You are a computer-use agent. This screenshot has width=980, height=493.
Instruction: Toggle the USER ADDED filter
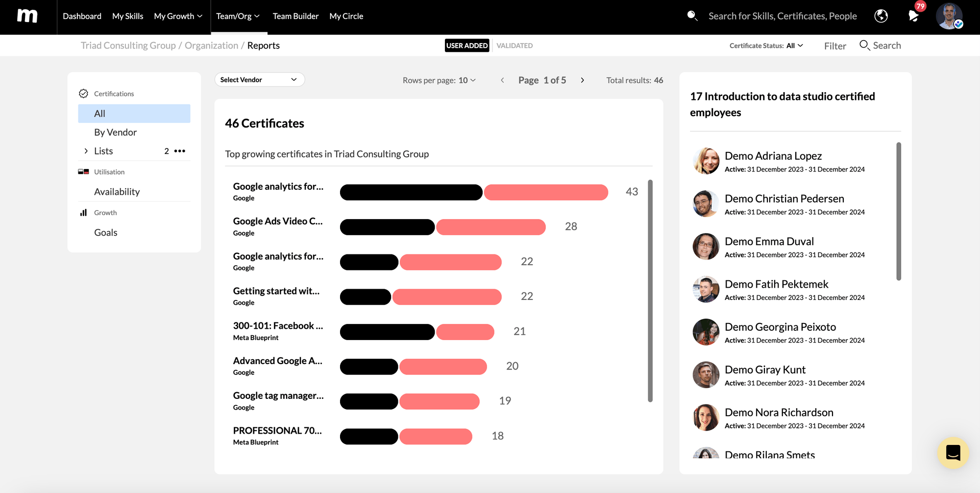click(x=467, y=45)
